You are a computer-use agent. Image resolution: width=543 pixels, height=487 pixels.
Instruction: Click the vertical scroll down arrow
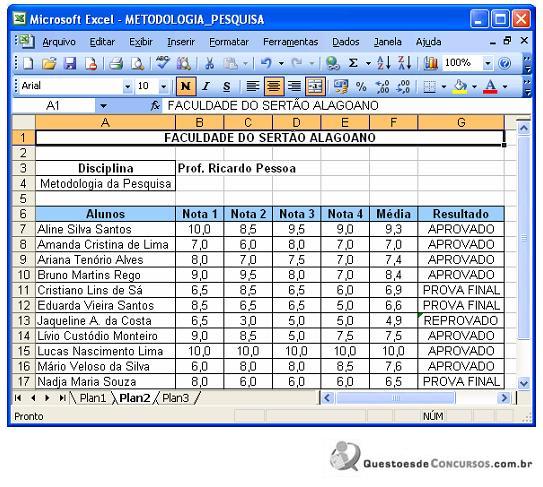click(x=523, y=383)
